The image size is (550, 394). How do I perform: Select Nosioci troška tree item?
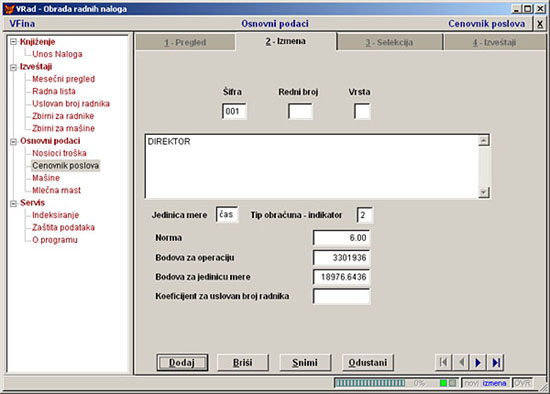tap(59, 153)
